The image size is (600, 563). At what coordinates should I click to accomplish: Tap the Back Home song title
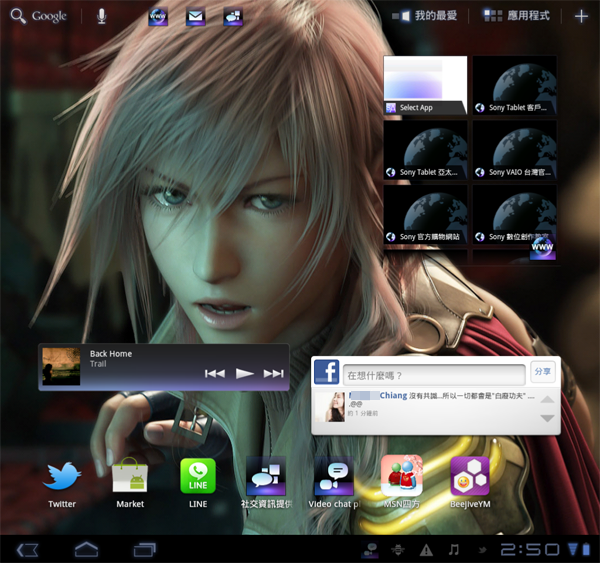pyautogui.click(x=111, y=354)
